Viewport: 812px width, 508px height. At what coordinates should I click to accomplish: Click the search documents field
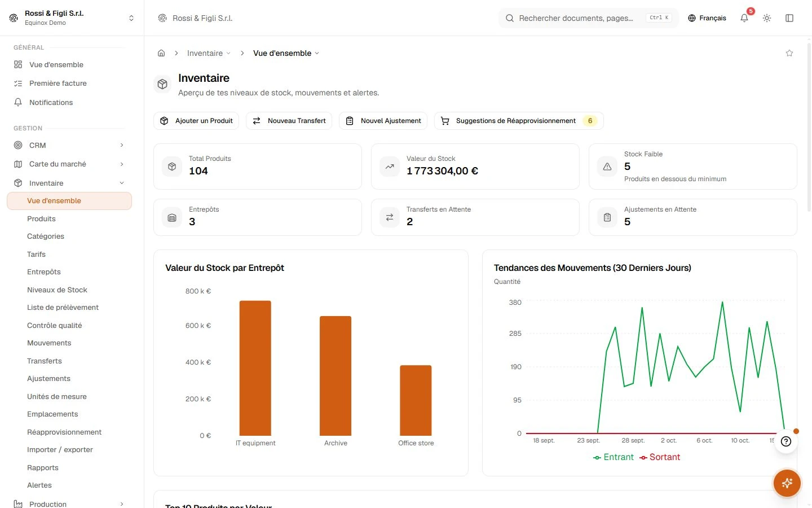pyautogui.click(x=588, y=18)
